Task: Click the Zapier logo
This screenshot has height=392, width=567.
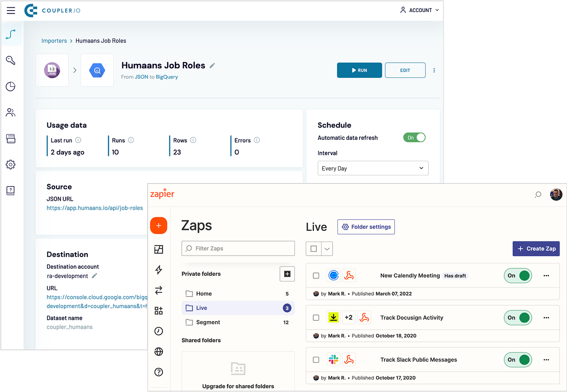Action: 162,194
